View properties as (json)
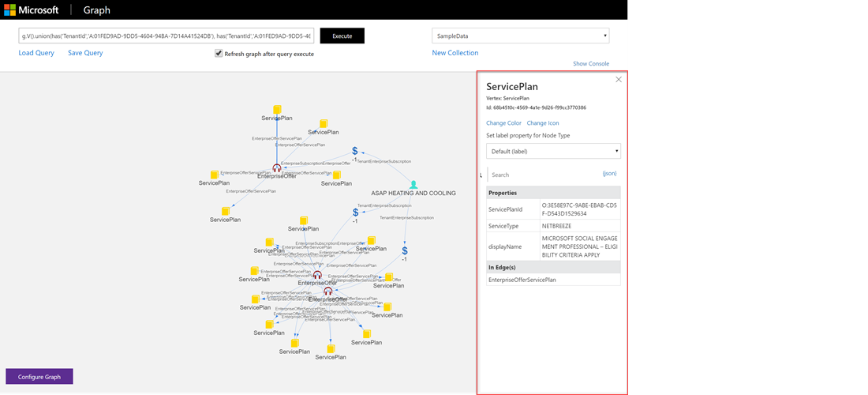The height and width of the screenshot is (395, 868). coord(609,173)
